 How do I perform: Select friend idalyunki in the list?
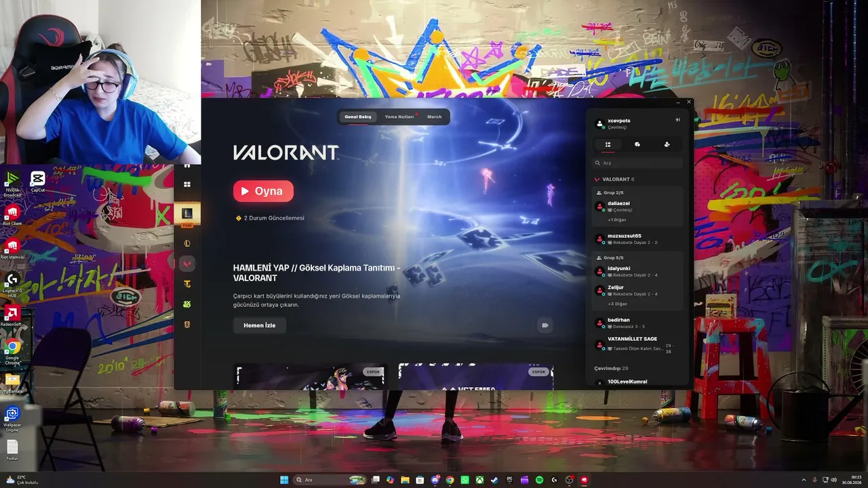click(637, 271)
